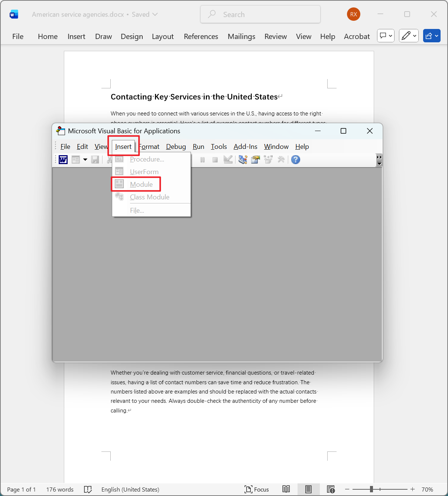
Task: Click inside the Search field
Action: pyautogui.click(x=260, y=14)
